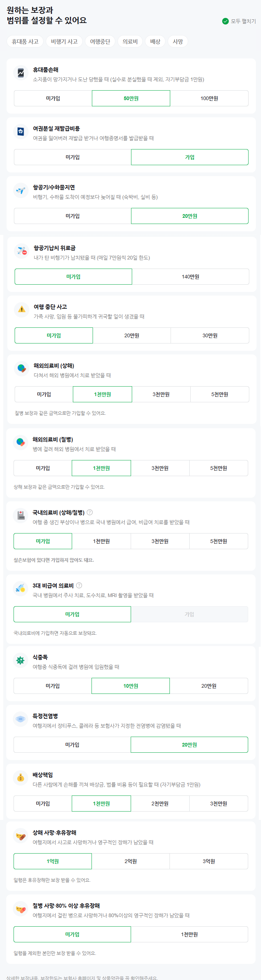
Task: Click the passport icon for 여권분실 재발급비용
Action: click(20, 132)
